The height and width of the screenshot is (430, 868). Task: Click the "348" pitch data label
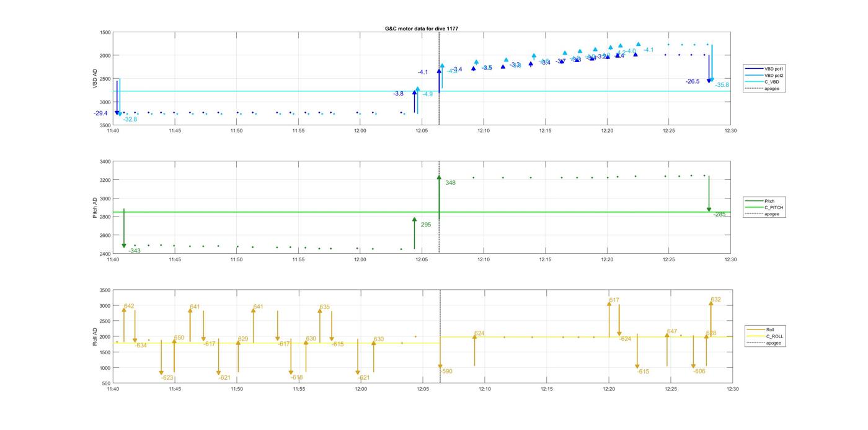point(450,183)
